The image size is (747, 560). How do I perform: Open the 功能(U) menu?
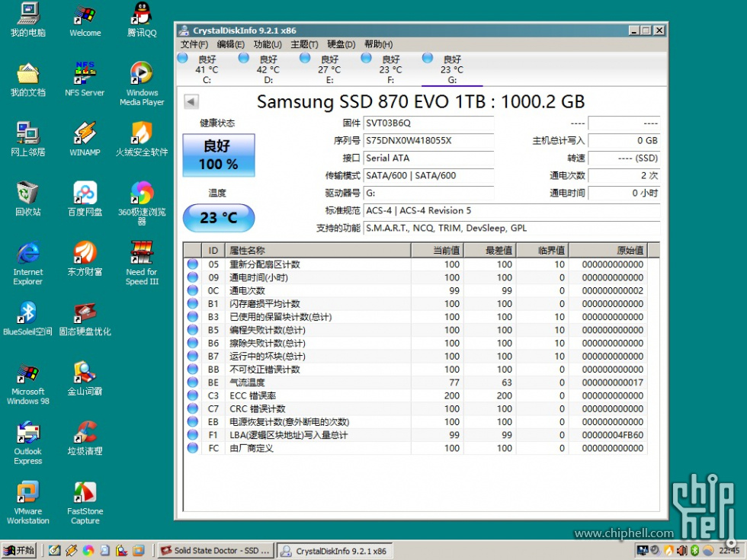click(268, 44)
